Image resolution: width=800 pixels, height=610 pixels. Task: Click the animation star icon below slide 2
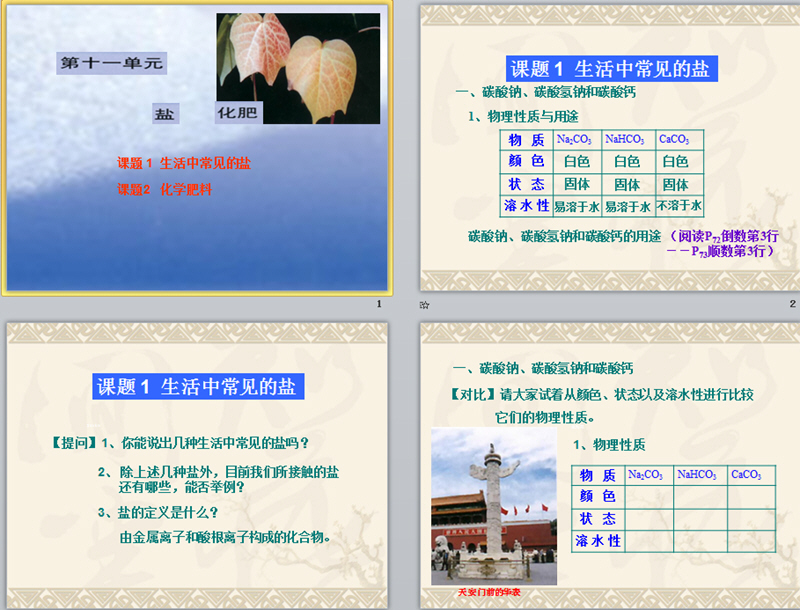pos(425,303)
